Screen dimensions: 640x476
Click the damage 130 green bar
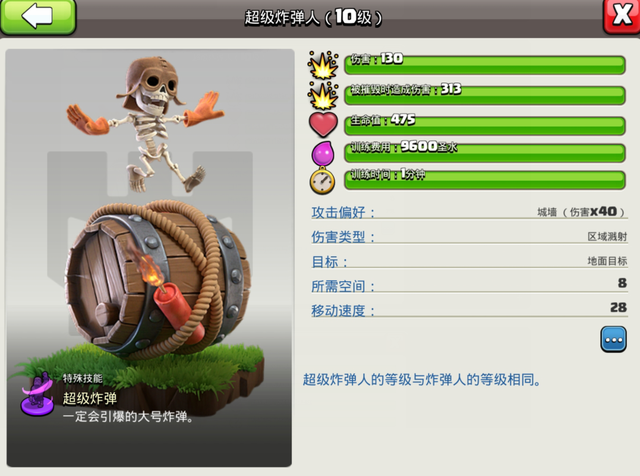(x=485, y=65)
